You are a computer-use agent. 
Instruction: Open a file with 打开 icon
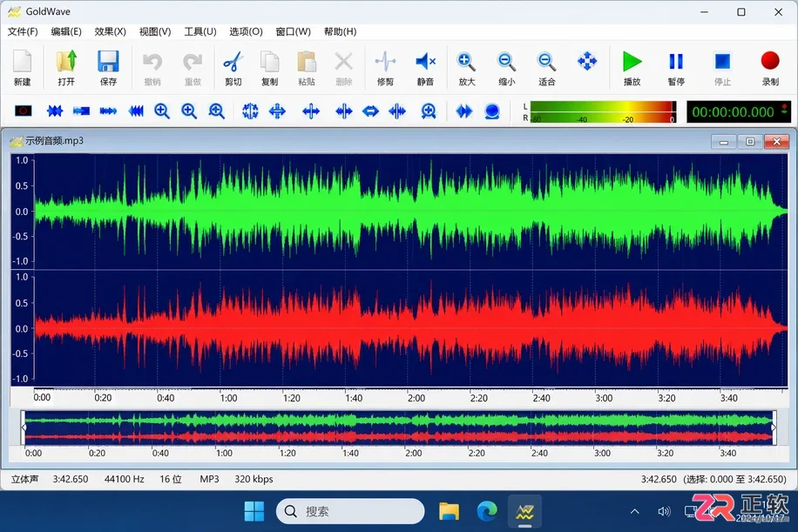66,68
